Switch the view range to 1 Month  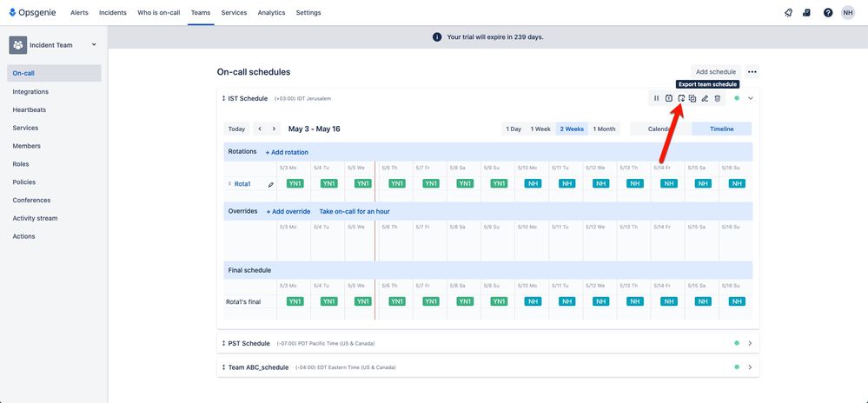coord(604,129)
